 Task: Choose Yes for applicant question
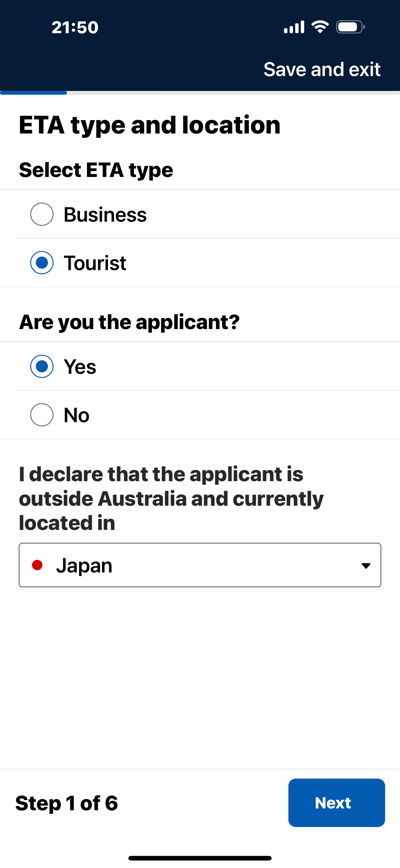pyautogui.click(x=42, y=366)
